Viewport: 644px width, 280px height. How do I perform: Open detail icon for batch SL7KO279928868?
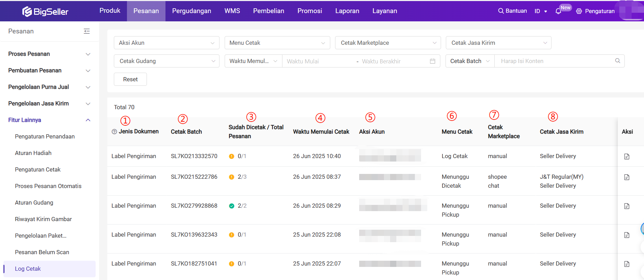click(x=627, y=206)
